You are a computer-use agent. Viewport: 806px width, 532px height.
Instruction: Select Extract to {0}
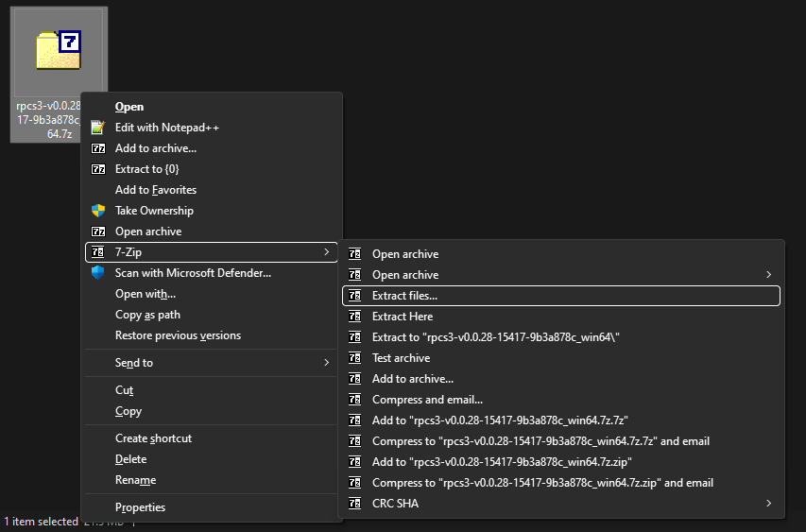pyautogui.click(x=212, y=169)
